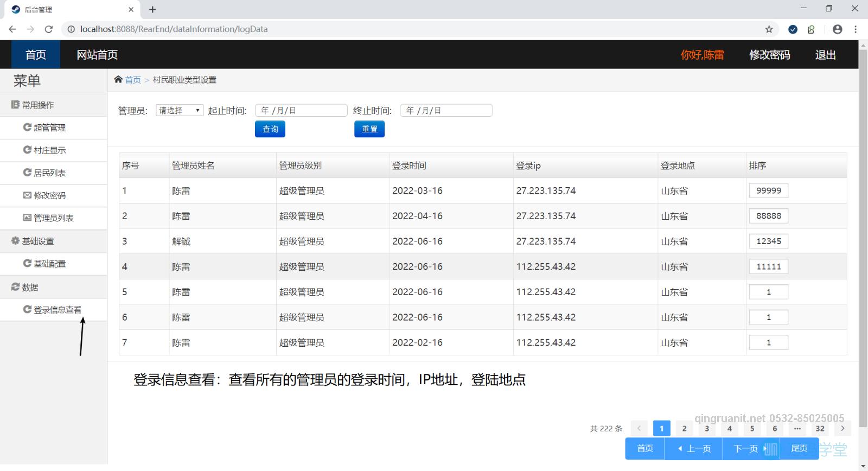
Task: Open 基础配置 in sidebar
Action: point(53,264)
